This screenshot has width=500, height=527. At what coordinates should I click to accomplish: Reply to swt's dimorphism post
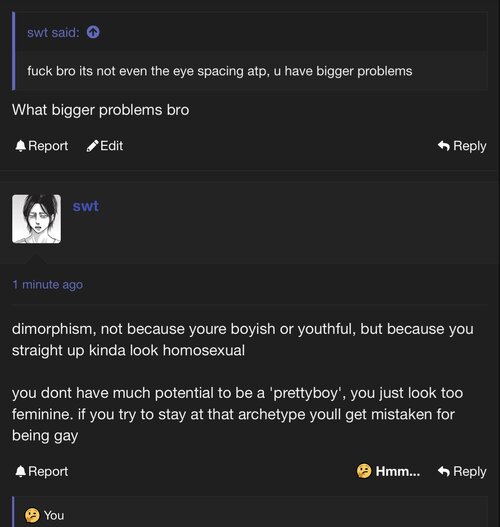462,471
